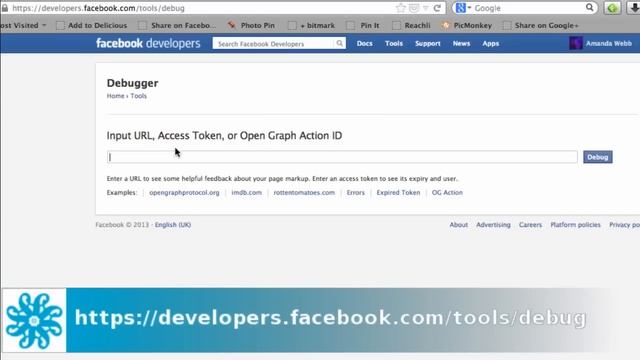The height and width of the screenshot is (360, 640).
Task: Expand the Most Visited bookmarks dropdown
Action: 44,25
